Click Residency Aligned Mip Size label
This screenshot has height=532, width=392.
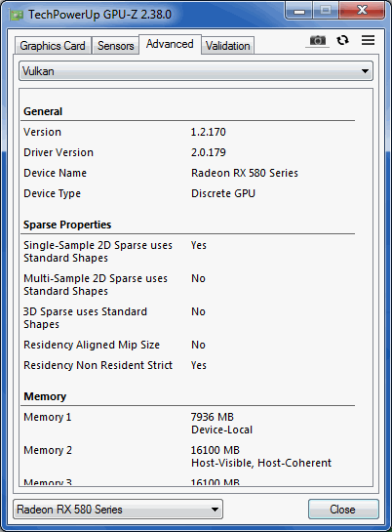(92, 345)
